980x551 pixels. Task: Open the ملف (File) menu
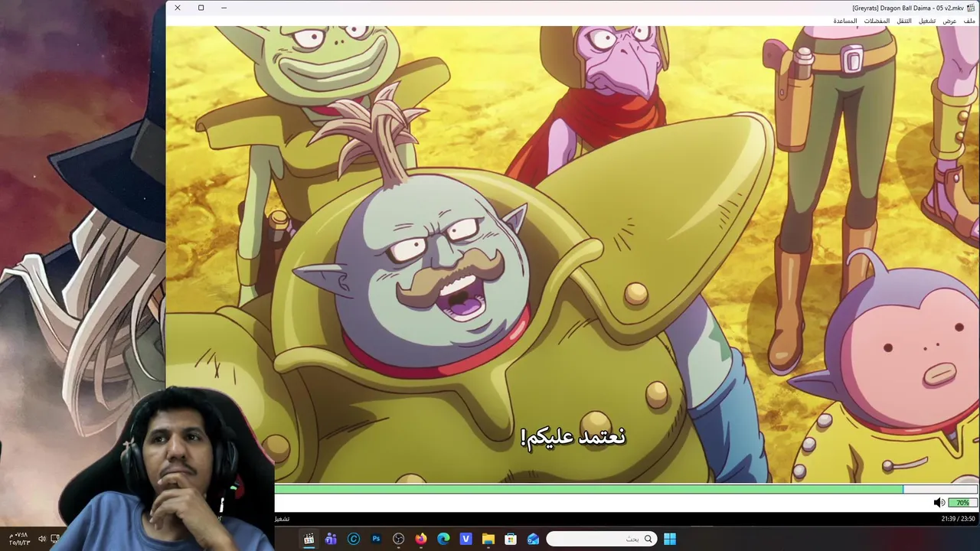[x=969, y=21]
